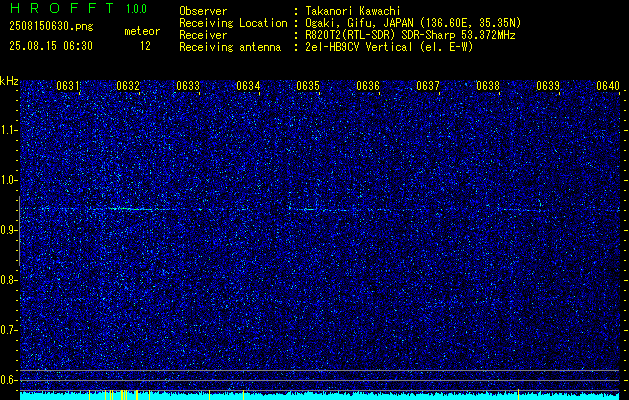Click the 0633 time marker
629x400 pixels.
pyautogui.click(x=188, y=86)
